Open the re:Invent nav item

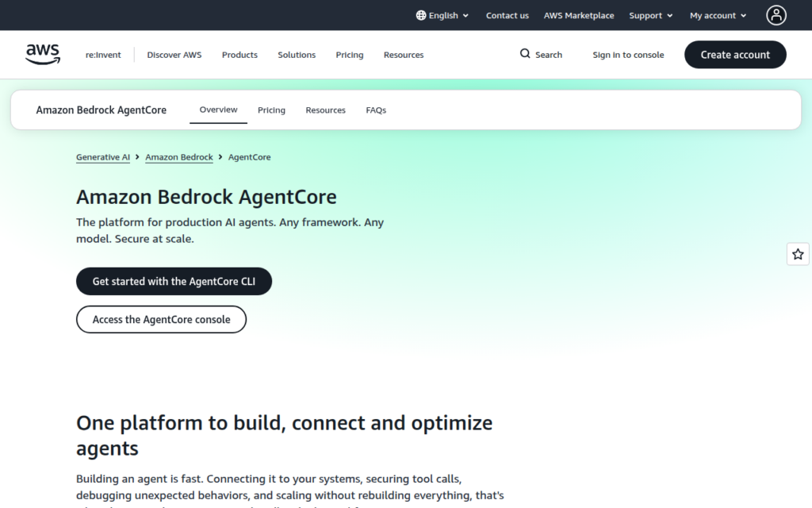pyautogui.click(x=103, y=55)
